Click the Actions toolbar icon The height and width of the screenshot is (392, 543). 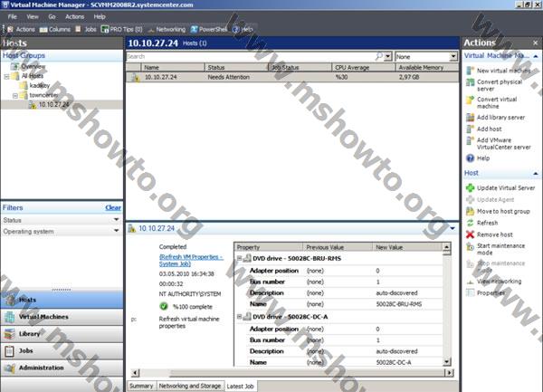click(x=21, y=30)
